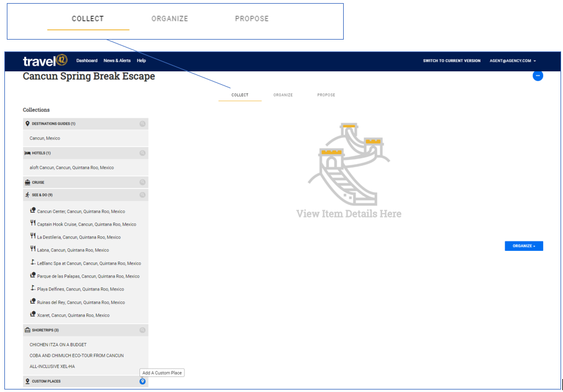The width and height of the screenshot is (563, 392).
Task: Switch to the Organize tab in the app
Action: point(283,95)
